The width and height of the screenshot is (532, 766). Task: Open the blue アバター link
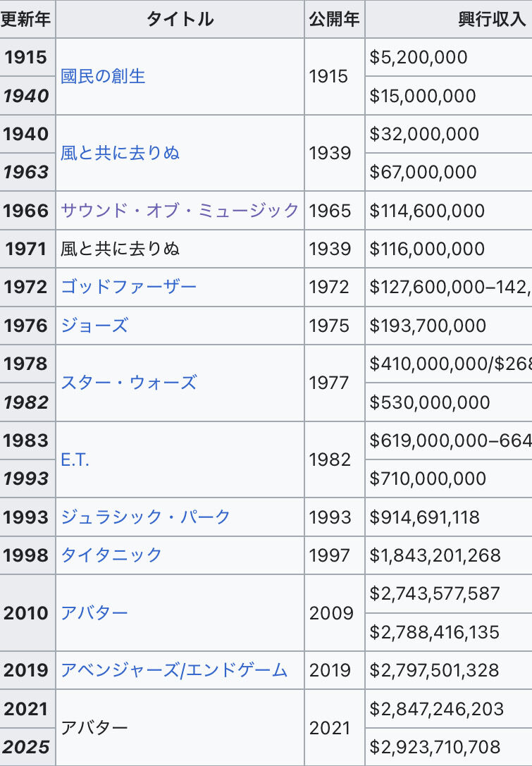point(94,612)
